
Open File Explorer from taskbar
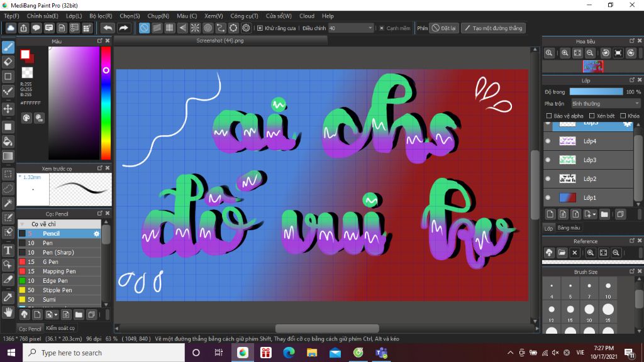click(x=312, y=353)
